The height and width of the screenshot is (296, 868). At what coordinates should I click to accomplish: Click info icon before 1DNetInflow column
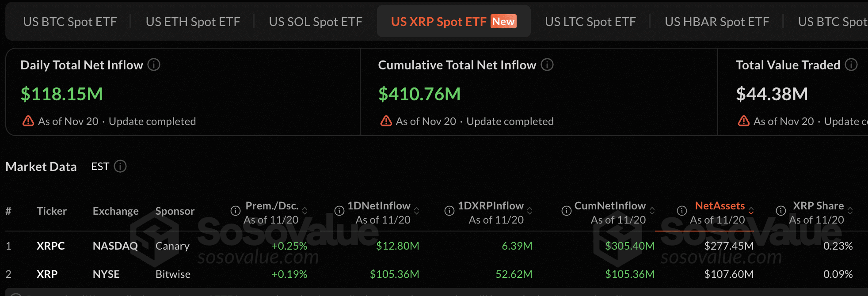click(x=339, y=211)
